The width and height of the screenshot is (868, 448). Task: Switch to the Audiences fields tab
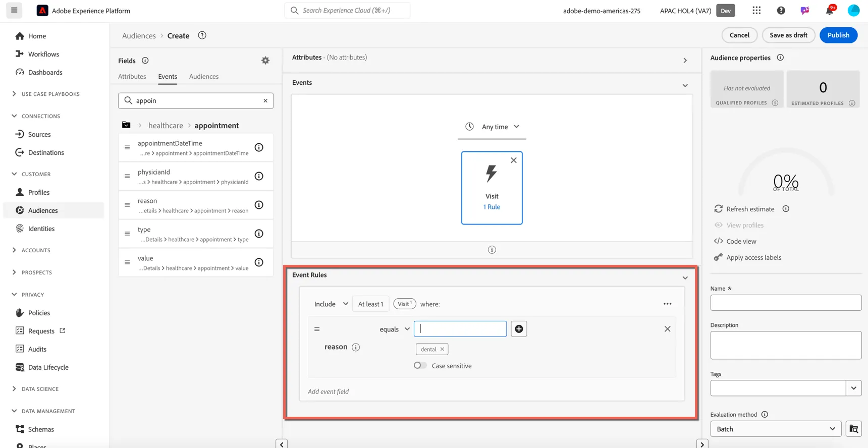204,77
